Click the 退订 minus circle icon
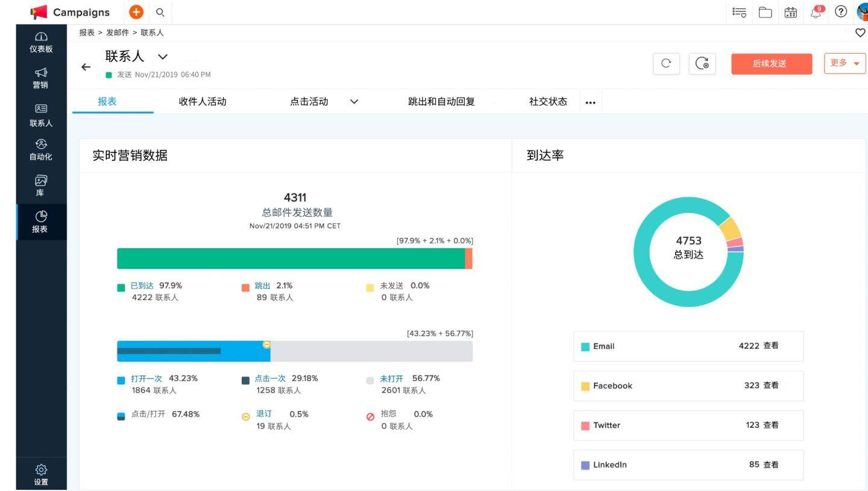Screen dimensions: 868x491 point(245,416)
